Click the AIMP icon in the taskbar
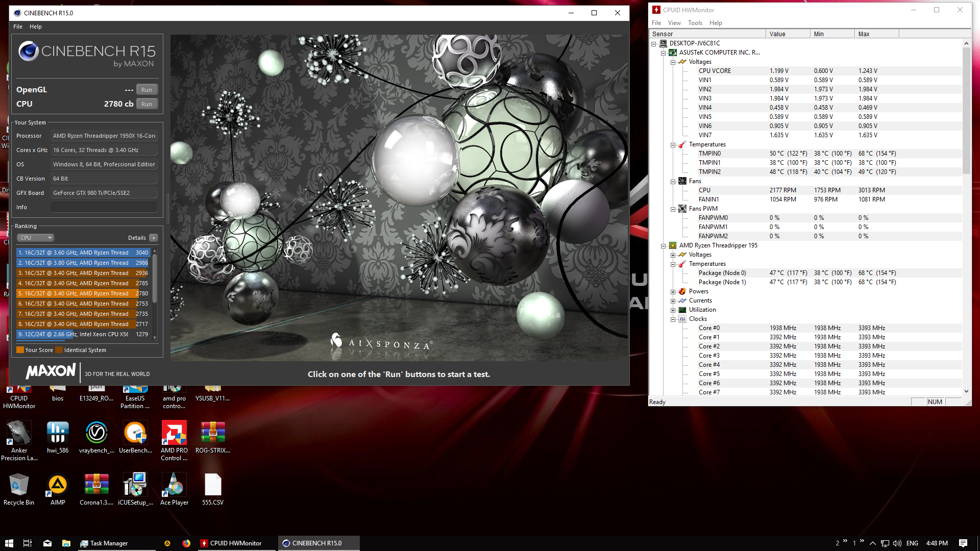This screenshot has width=980, height=551. point(167,543)
